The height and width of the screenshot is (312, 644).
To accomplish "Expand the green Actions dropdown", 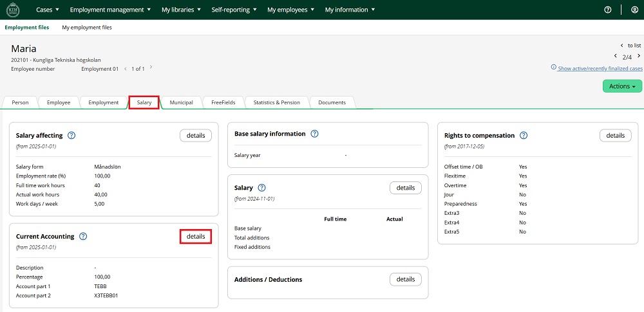I will 622,86.
